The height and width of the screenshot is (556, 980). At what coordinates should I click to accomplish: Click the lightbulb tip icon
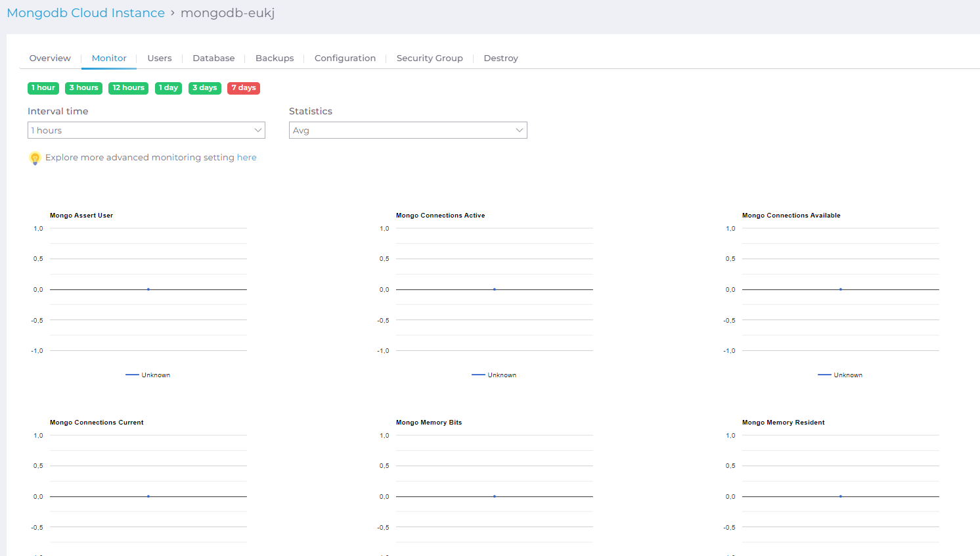coord(35,158)
